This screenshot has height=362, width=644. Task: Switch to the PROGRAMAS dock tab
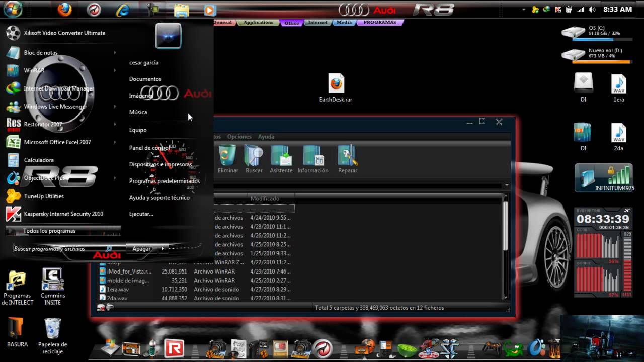coord(380,22)
